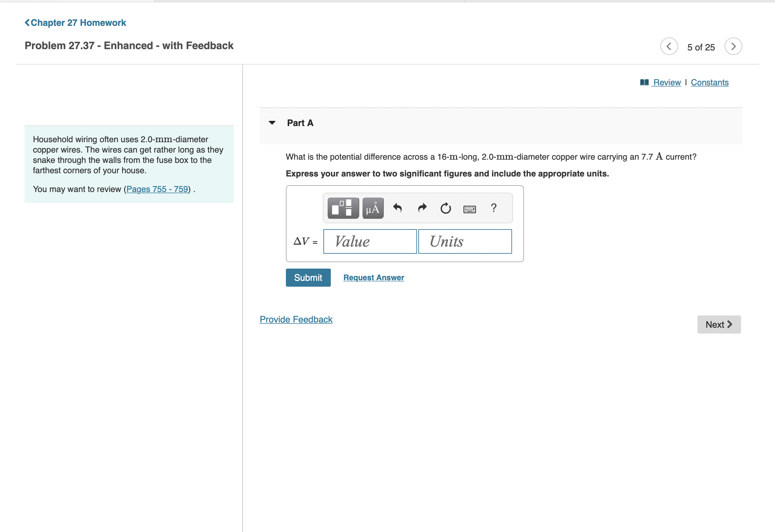
Task: Open the templates fraction tool icon
Action: [x=343, y=208]
